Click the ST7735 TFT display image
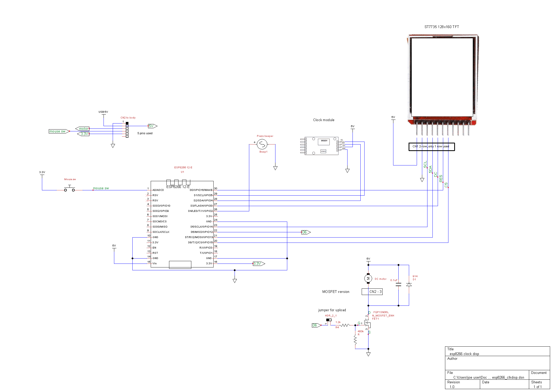553x392 pixels. point(442,79)
